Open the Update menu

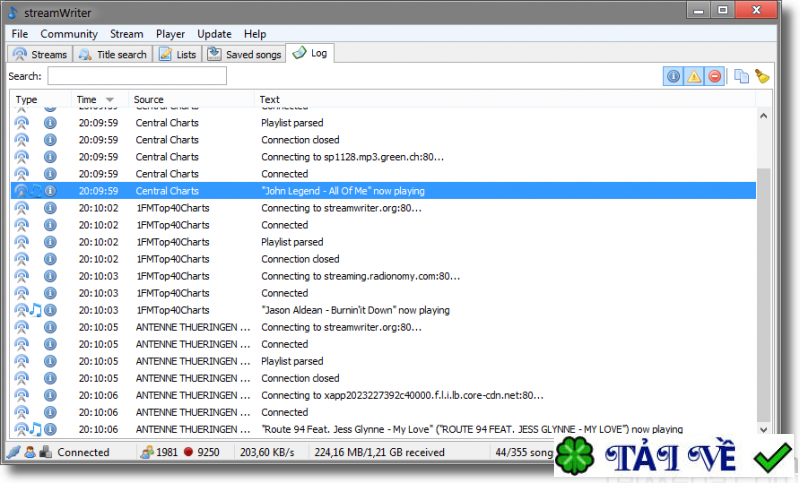pyautogui.click(x=214, y=34)
